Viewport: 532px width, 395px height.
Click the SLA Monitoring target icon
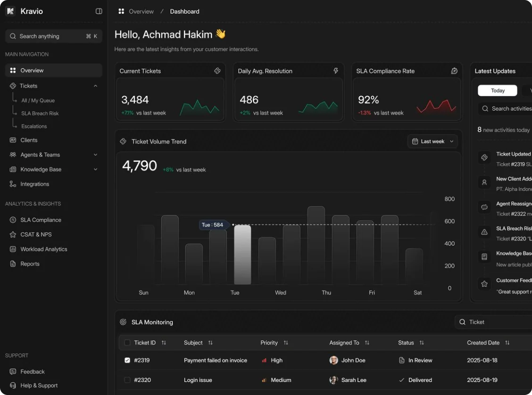coord(123,322)
